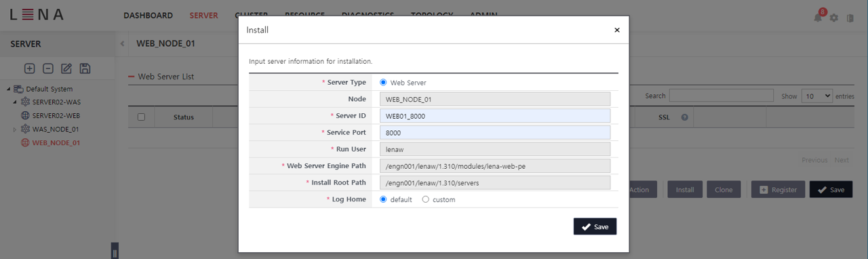The height and width of the screenshot is (259, 868).
Task: Click the Status column header
Action: pyautogui.click(x=184, y=117)
